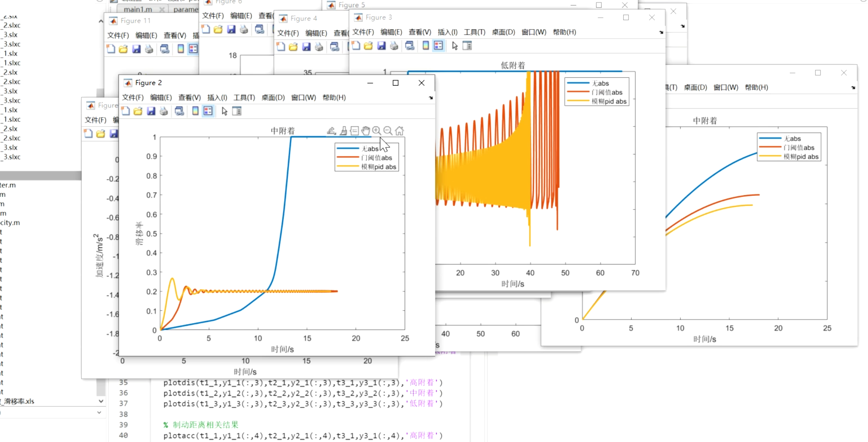Click dock arrow of the rightmost figure window

tap(853, 88)
